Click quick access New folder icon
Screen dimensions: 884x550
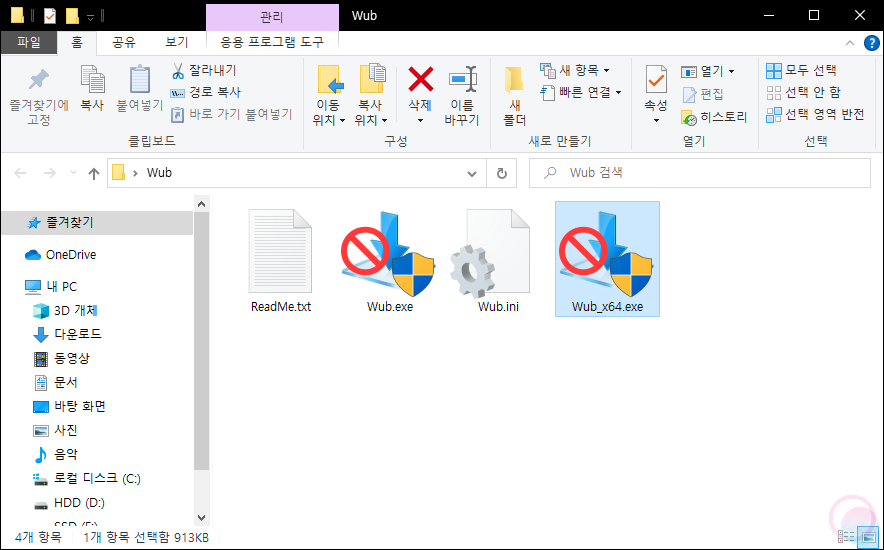[72, 16]
